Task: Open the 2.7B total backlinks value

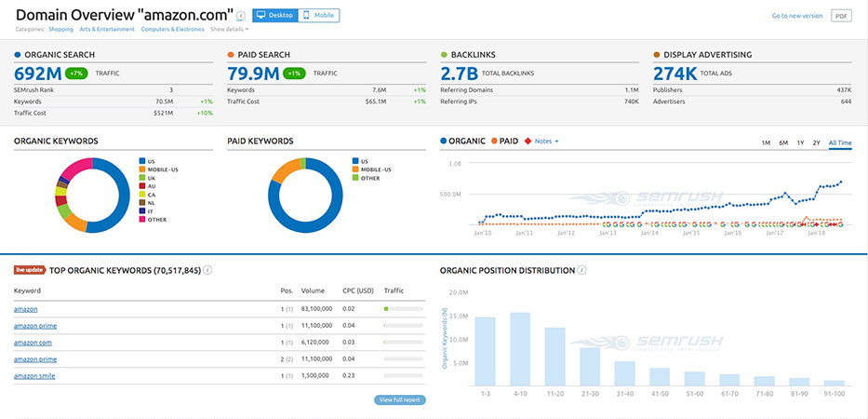Action: tap(459, 74)
